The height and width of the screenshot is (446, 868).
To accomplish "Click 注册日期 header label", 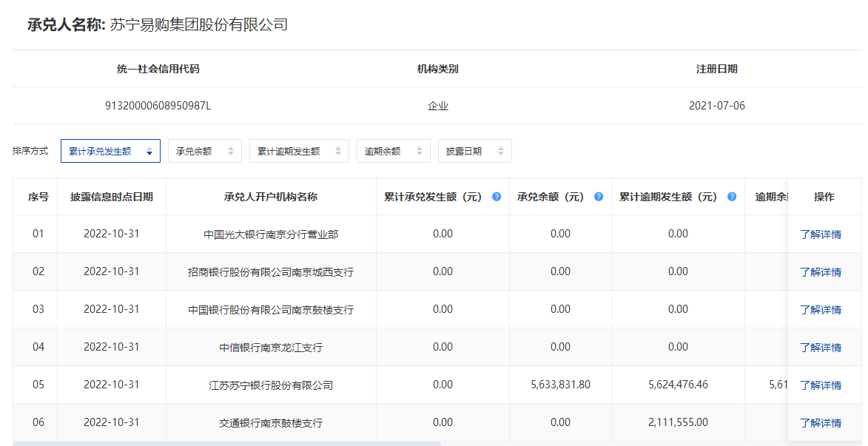I will point(717,69).
